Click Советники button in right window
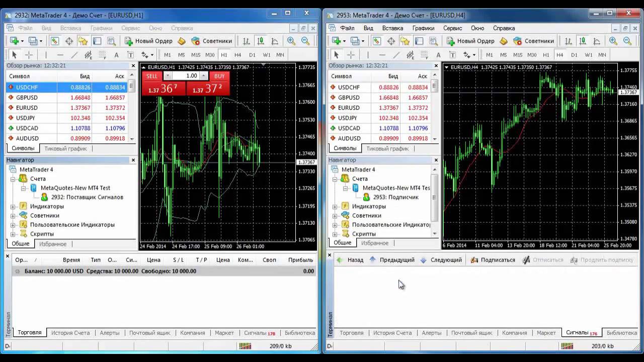 point(533,41)
